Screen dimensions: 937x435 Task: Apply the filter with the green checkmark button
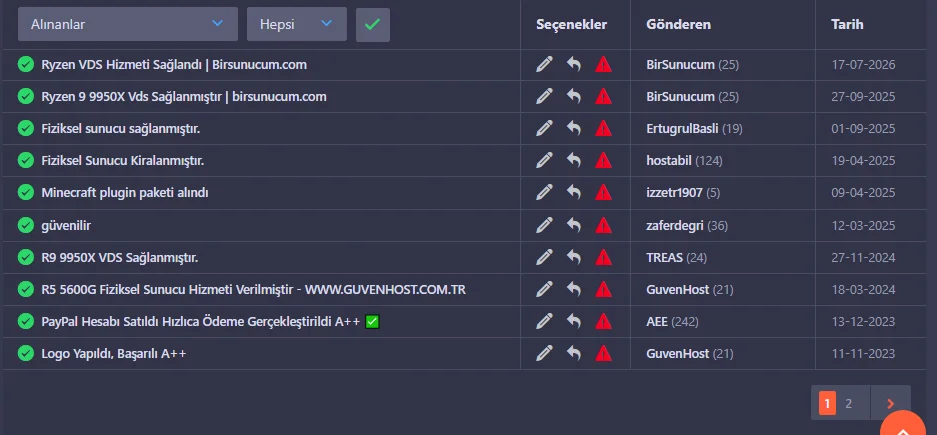[x=373, y=24]
